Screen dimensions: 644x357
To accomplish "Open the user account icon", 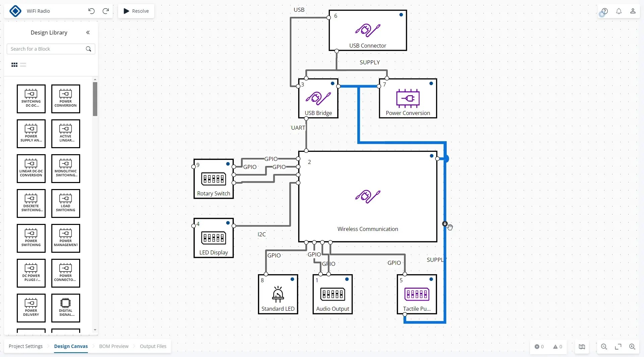I will (x=633, y=11).
